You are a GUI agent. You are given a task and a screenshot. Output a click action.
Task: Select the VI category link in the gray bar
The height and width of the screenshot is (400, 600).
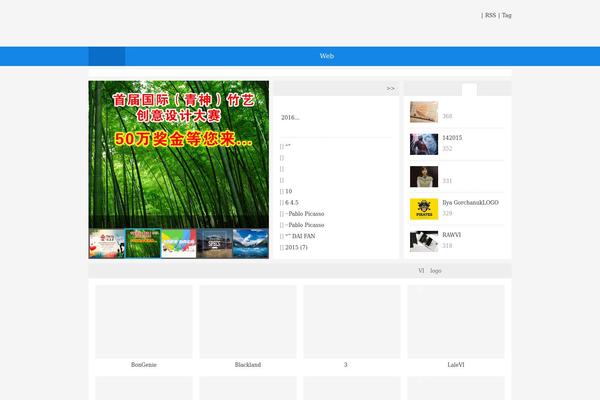[x=421, y=271]
